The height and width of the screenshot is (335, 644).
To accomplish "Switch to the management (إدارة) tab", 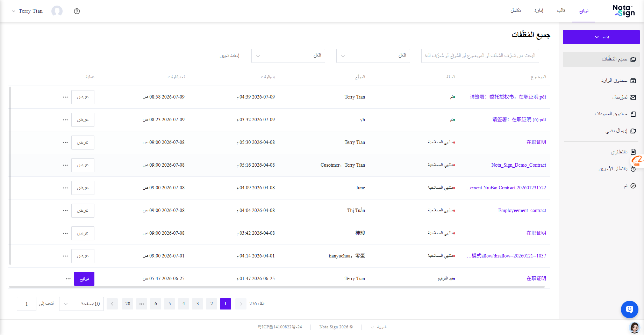I will (538, 11).
